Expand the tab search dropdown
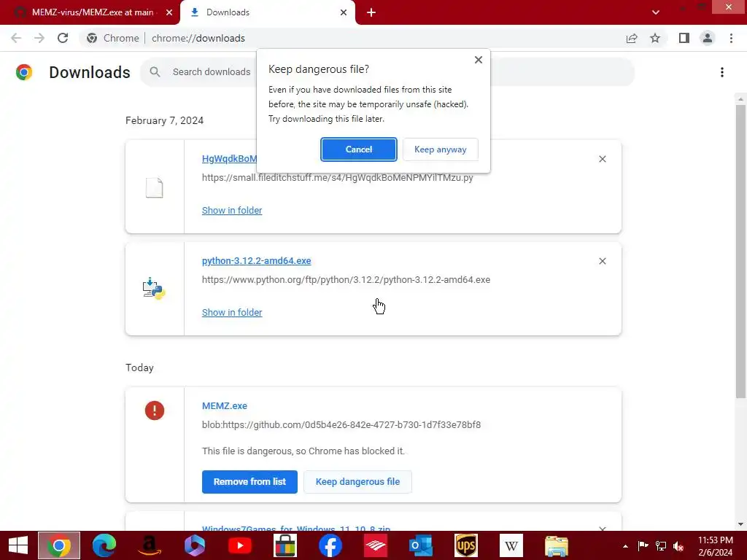The width and height of the screenshot is (747, 560). tap(656, 12)
